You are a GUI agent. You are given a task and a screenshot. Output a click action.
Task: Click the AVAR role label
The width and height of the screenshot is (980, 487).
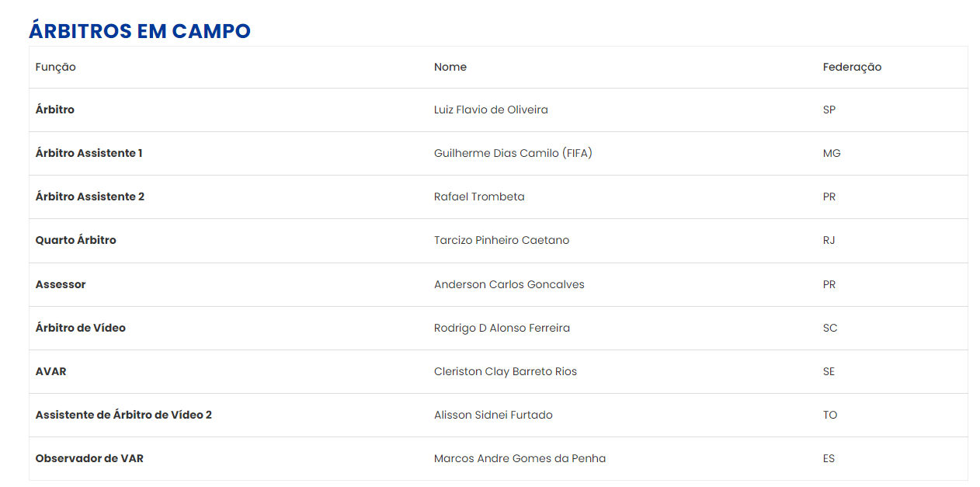pos(51,371)
